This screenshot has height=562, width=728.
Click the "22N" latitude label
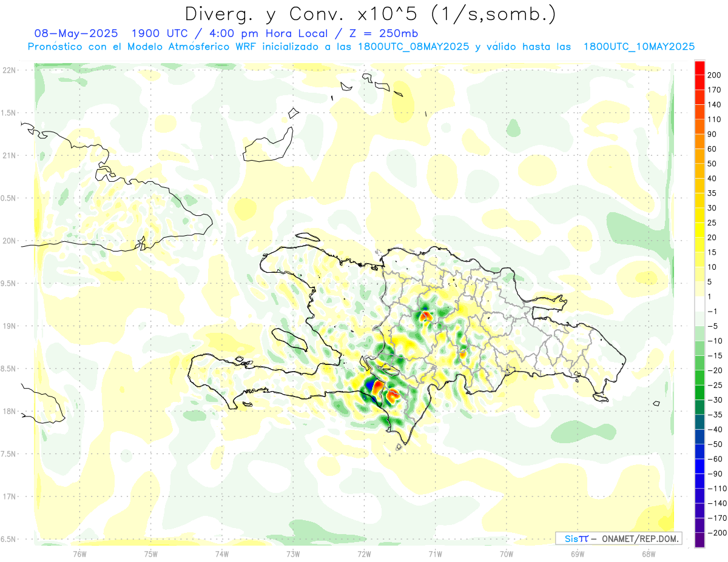click(x=8, y=70)
